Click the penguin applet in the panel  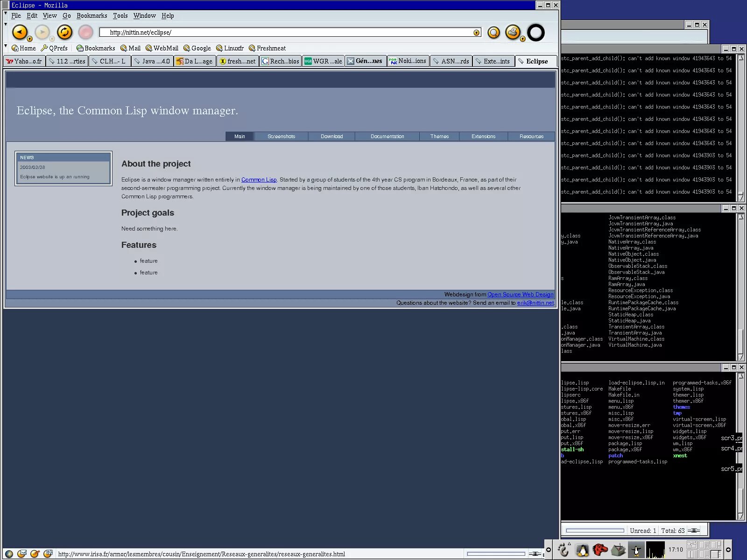[x=636, y=550]
